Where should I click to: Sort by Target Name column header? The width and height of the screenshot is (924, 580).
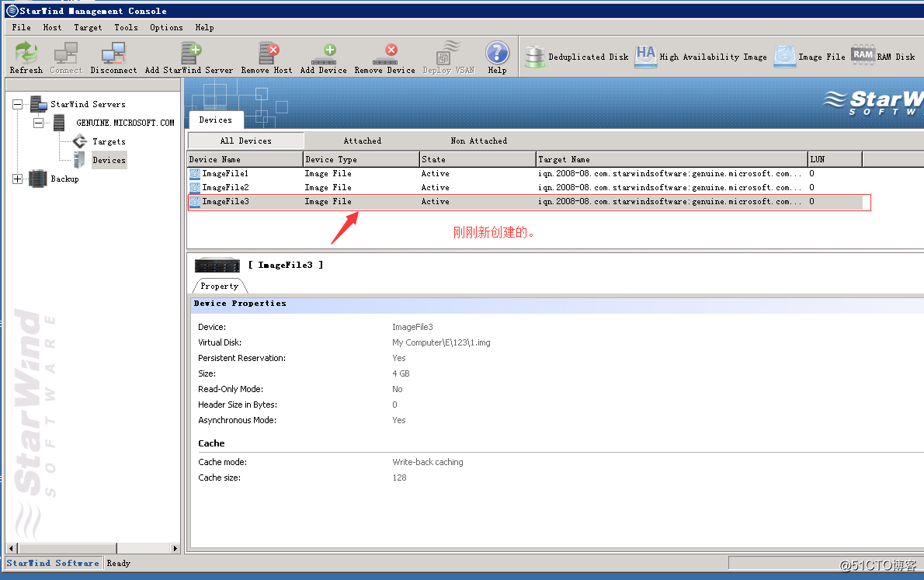pyautogui.click(x=672, y=159)
